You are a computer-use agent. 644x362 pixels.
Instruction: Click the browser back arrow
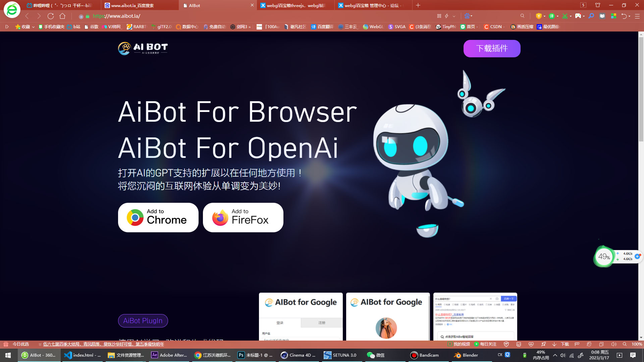click(x=27, y=16)
